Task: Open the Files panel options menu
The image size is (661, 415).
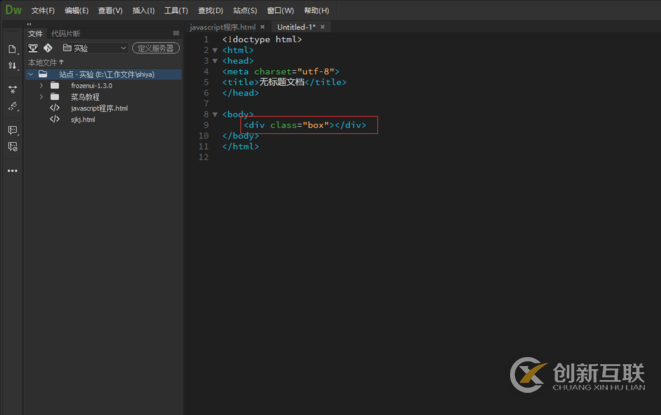Action: pyautogui.click(x=176, y=33)
